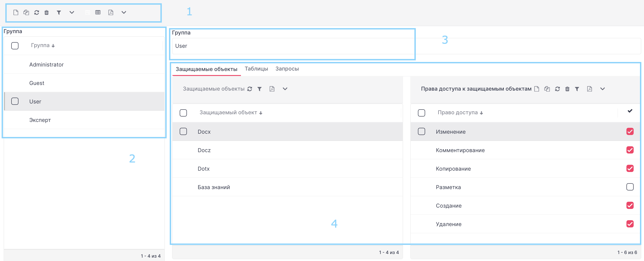Switch to the Запросы tab

287,69
